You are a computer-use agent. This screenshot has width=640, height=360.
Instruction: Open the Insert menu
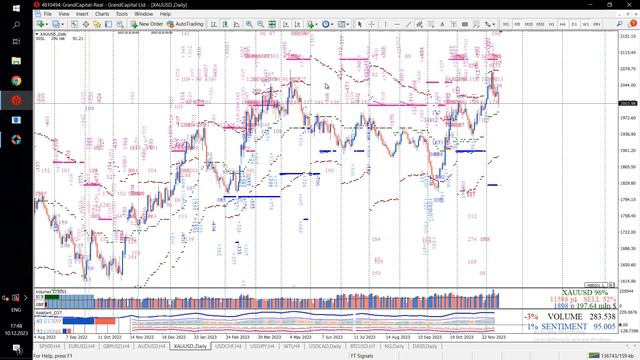click(x=82, y=14)
